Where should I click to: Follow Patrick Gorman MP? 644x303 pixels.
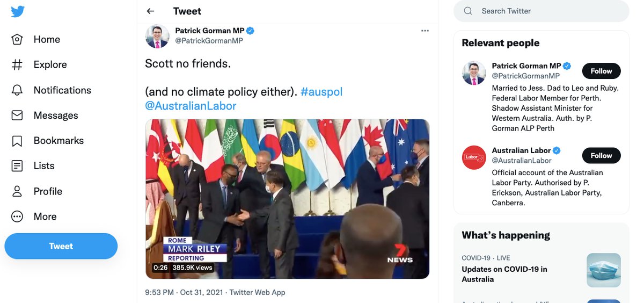click(601, 71)
